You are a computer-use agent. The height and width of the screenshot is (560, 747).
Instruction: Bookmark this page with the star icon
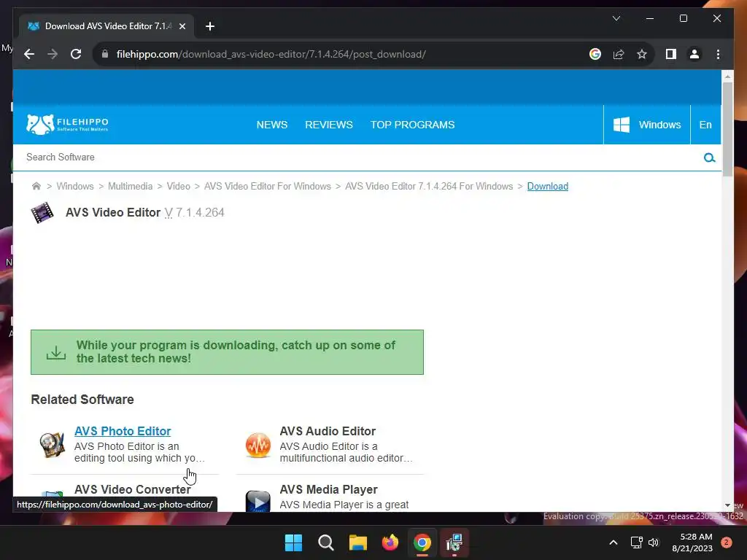point(642,54)
